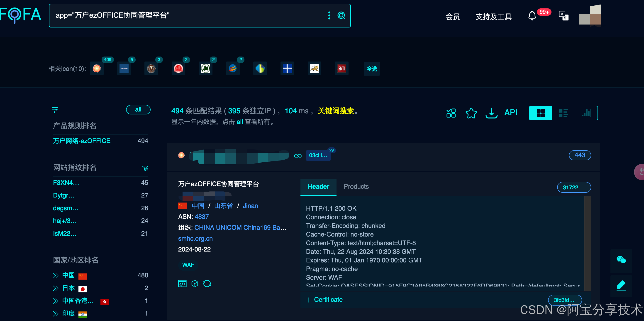Image resolution: width=644 pixels, height=321 pixels.
Task: Download the search results
Action: coord(491,113)
